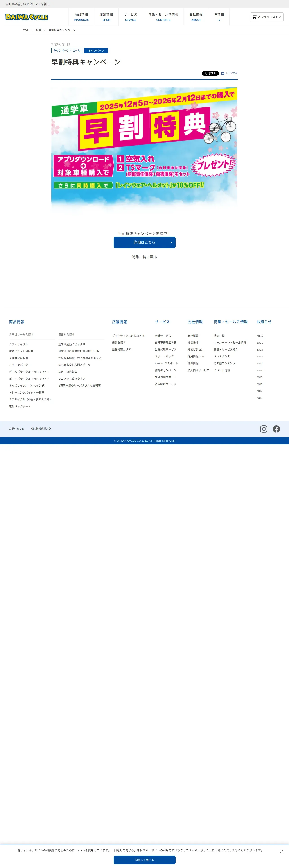Open the 特集・セールス情報 CONTENTS menu
Image resolution: width=289 pixels, height=868 pixels.
coord(163,17)
